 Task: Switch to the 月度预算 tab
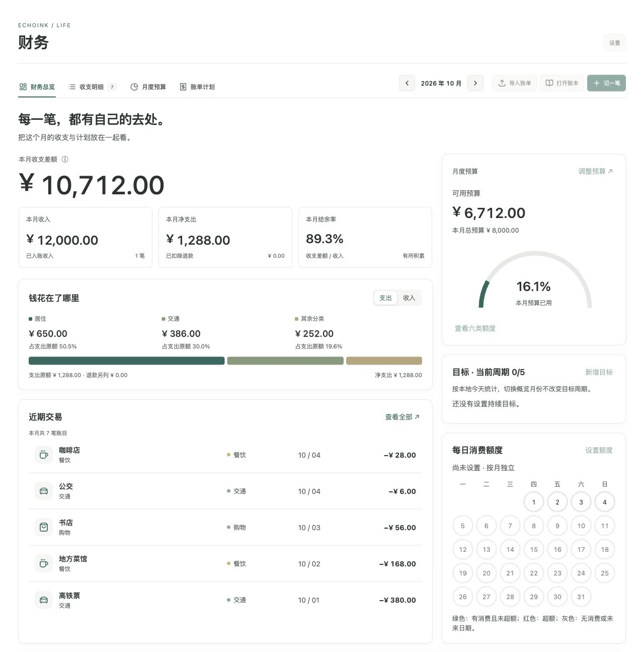point(148,87)
